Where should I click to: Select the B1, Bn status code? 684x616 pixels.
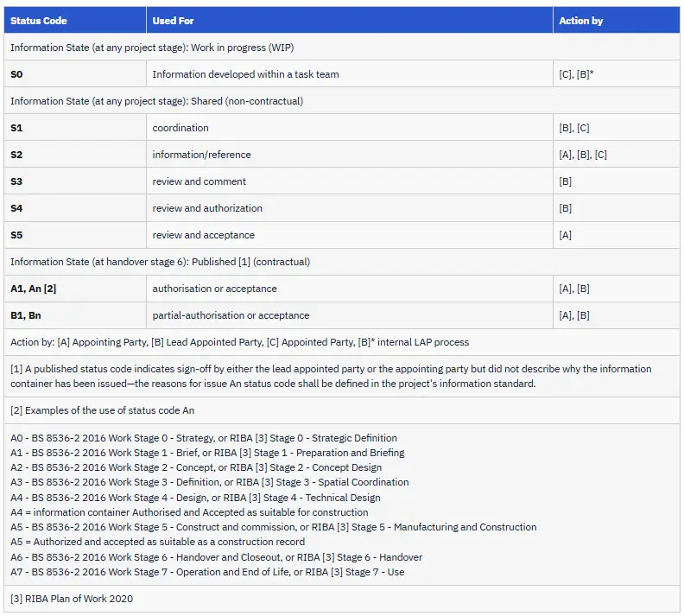pyautogui.click(x=26, y=315)
